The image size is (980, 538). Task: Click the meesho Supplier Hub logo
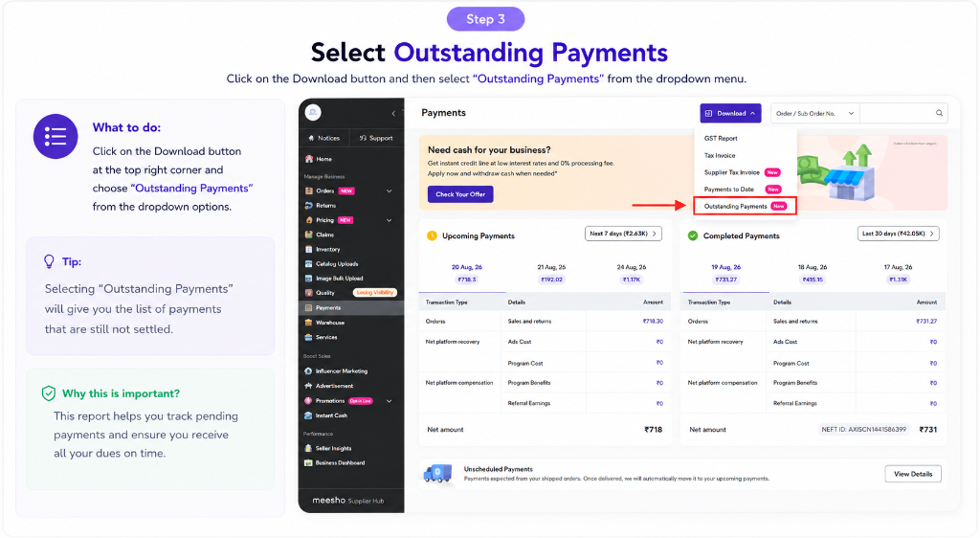pyautogui.click(x=348, y=501)
